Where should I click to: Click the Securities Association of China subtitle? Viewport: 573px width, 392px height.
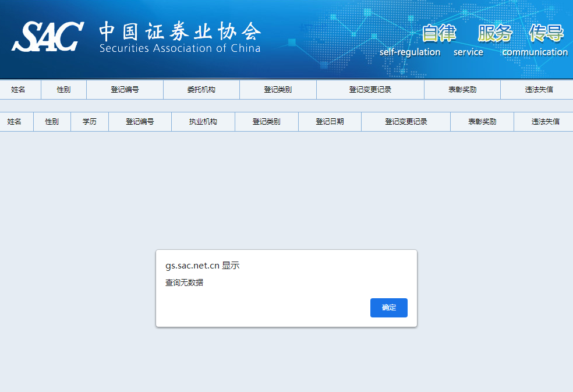[x=180, y=48]
